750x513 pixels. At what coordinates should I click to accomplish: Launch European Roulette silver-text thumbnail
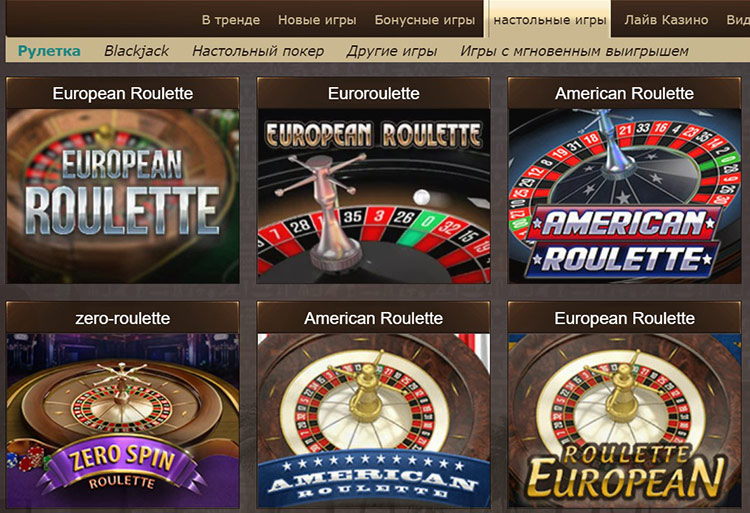coord(123,196)
